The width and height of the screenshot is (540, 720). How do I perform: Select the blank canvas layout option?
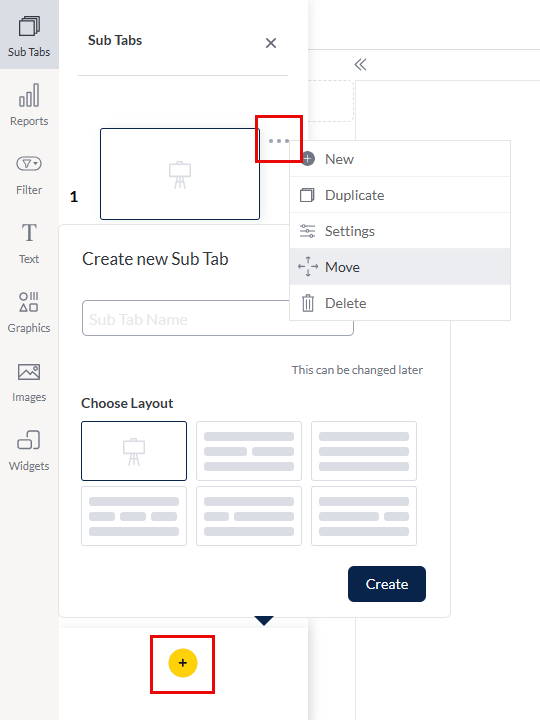point(134,451)
